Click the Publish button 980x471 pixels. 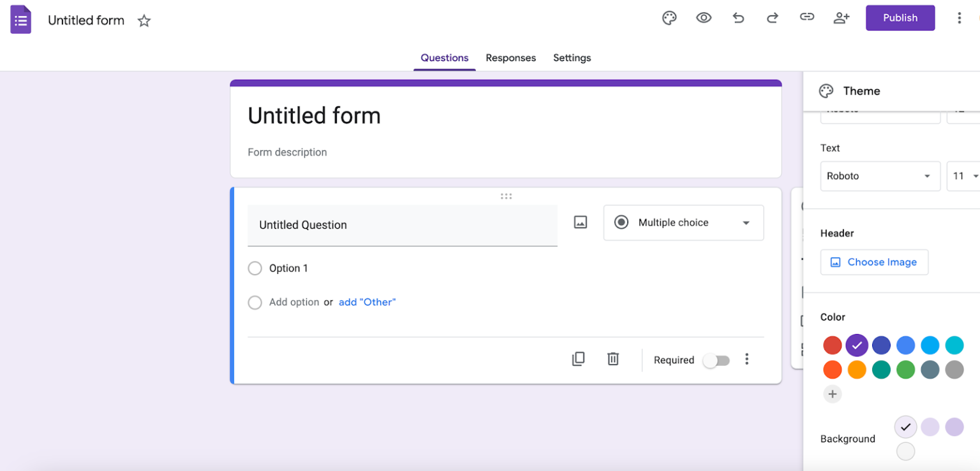[x=900, y=18]
